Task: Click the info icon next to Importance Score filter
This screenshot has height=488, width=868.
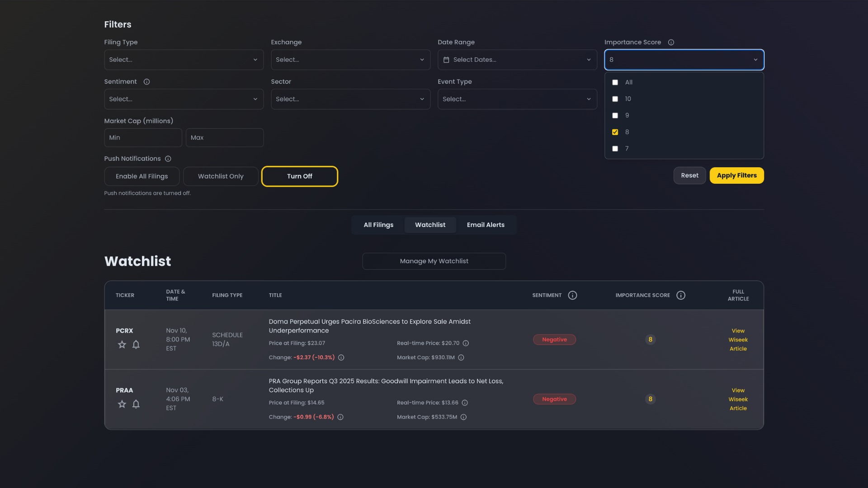Action: pyautogui.click(x=671, y=42)
